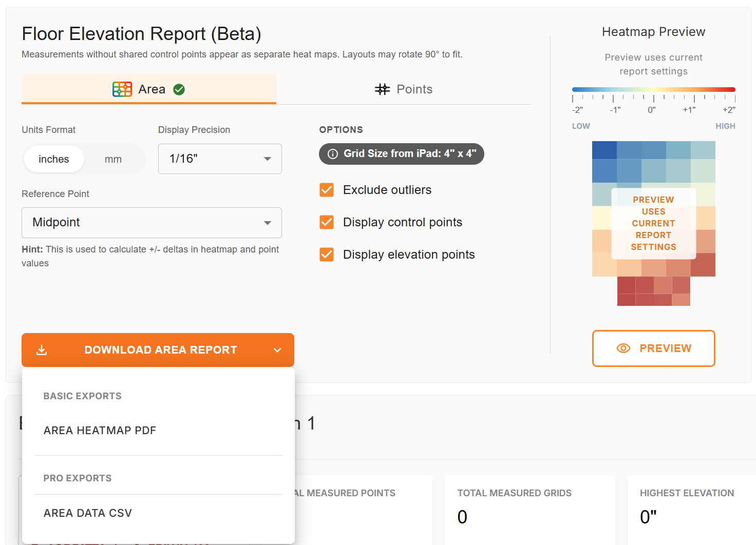Viewport: 756px width, 545px height.
Task: Click the heatmap color scale bar
Action: [x=653, y=90]
